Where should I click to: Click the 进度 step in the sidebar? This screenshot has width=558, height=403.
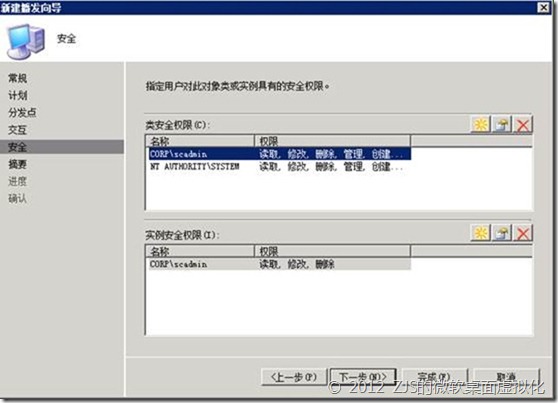pos(18,181)
